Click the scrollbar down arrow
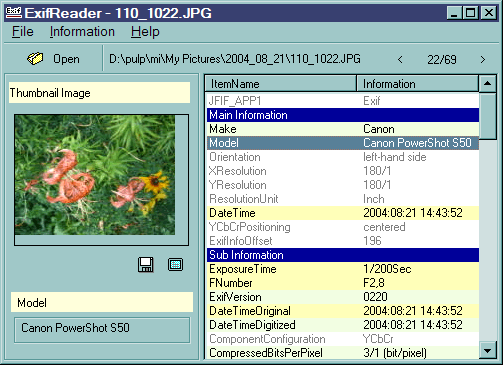 click(487, 350)
